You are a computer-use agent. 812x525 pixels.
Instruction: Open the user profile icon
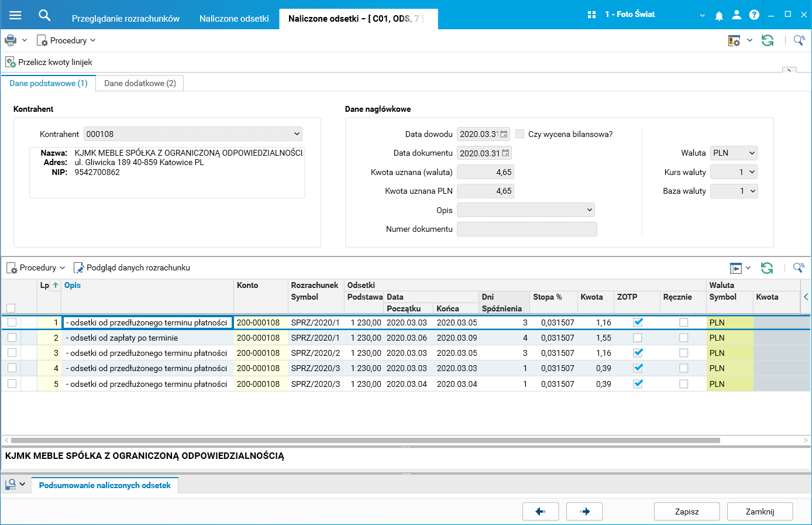(737, 15)
